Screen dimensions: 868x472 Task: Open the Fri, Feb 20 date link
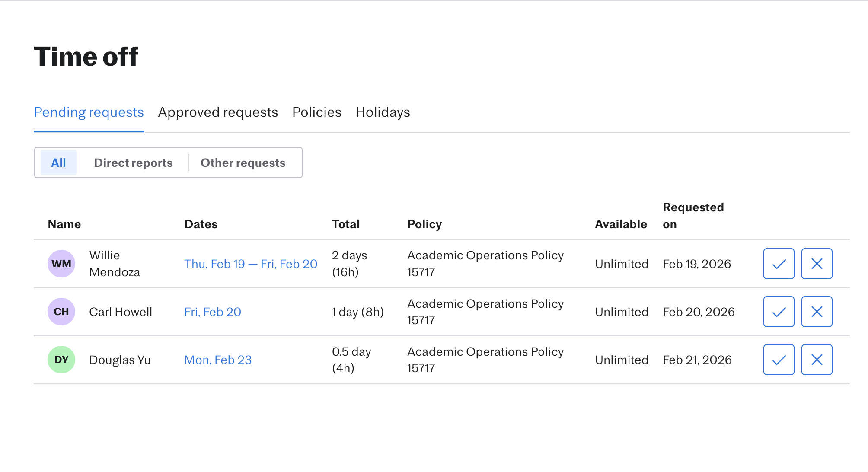213,312
